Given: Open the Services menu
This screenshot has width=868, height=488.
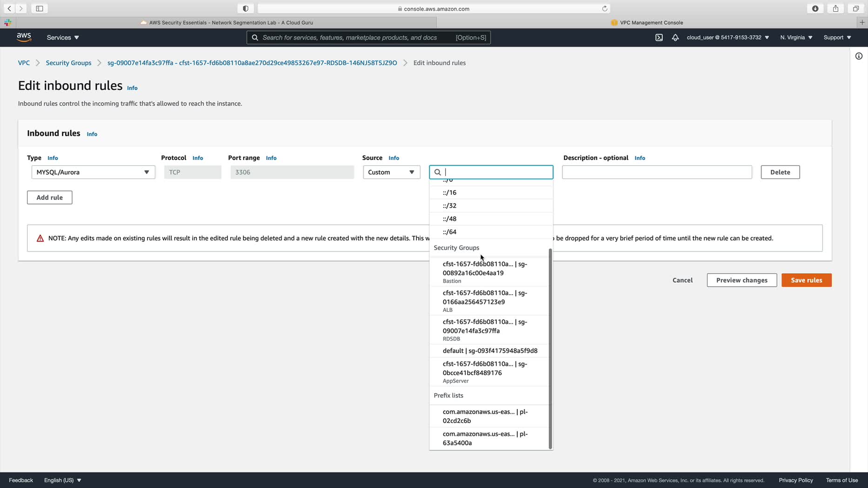Looking at the screenshot, I should pos(63,38).
